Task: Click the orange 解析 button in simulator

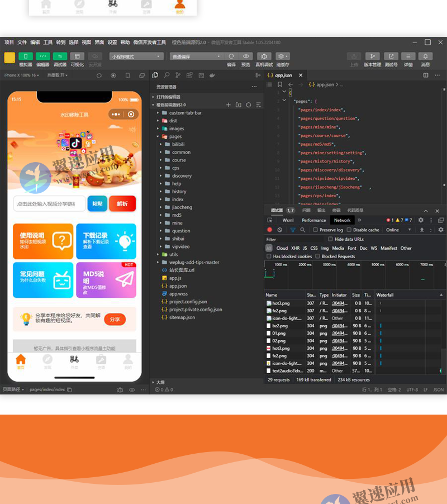Action: 122,203
